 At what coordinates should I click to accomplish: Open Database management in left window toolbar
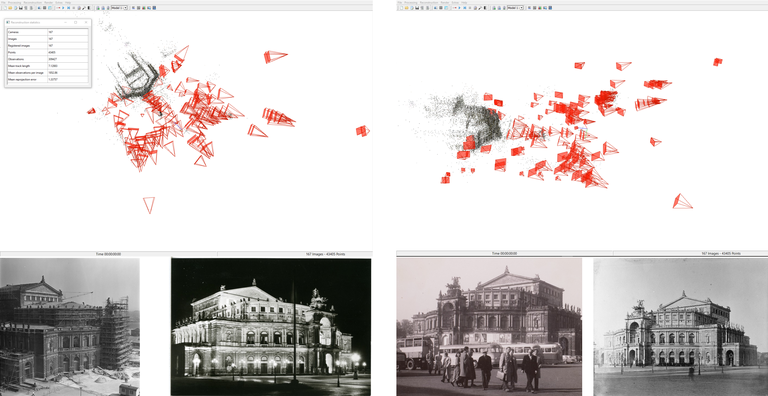[50, 8]
